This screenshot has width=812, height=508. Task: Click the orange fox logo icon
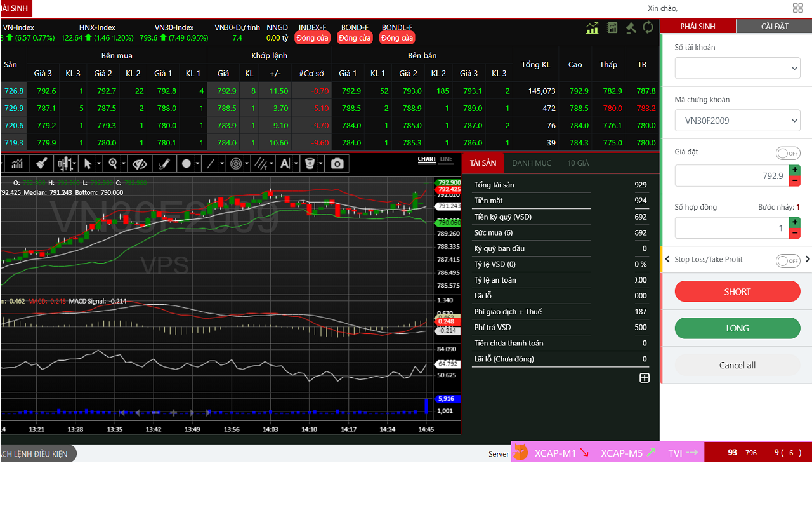coord(520,453)
